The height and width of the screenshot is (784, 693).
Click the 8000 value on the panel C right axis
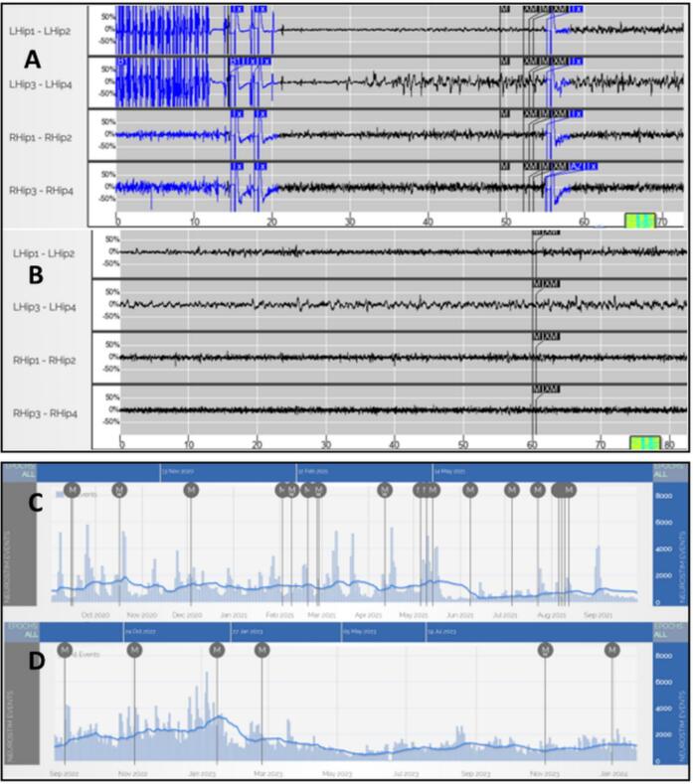pyautogui.click(x=664, y=496)
